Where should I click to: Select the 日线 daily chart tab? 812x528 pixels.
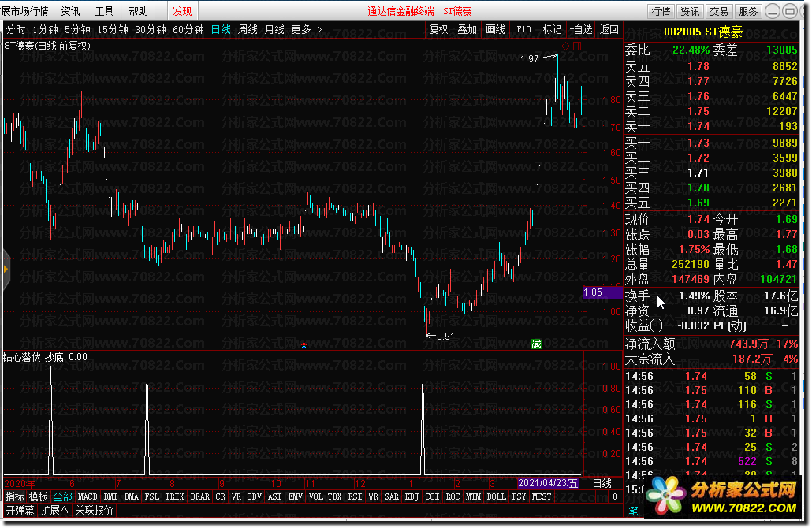click(x=221, y=29)
